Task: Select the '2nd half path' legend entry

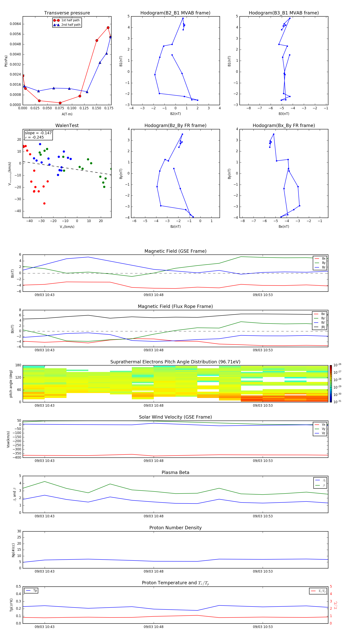Action: [x=67, y=25]
